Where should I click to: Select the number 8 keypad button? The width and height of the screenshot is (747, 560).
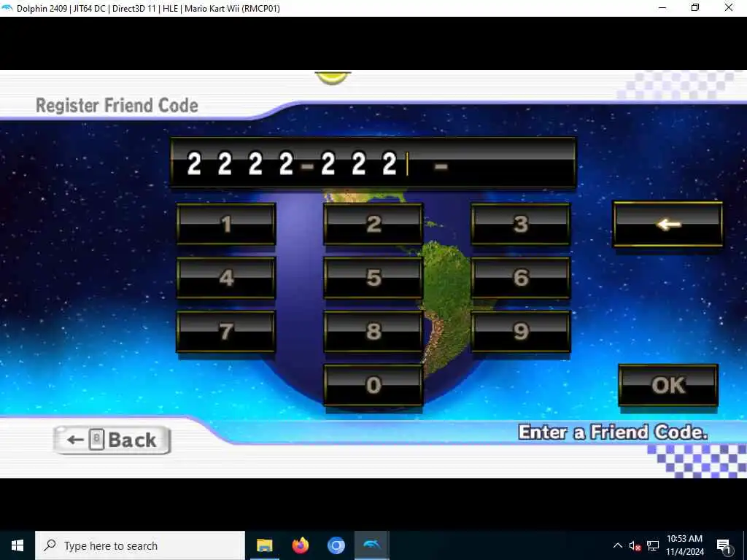pyautogui.click(x=373, y=332)
